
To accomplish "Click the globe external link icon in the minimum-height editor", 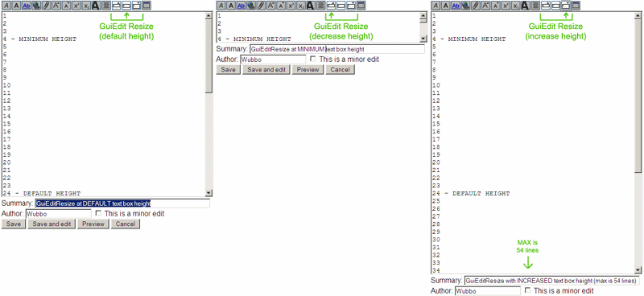I will [x=251, y=6].
